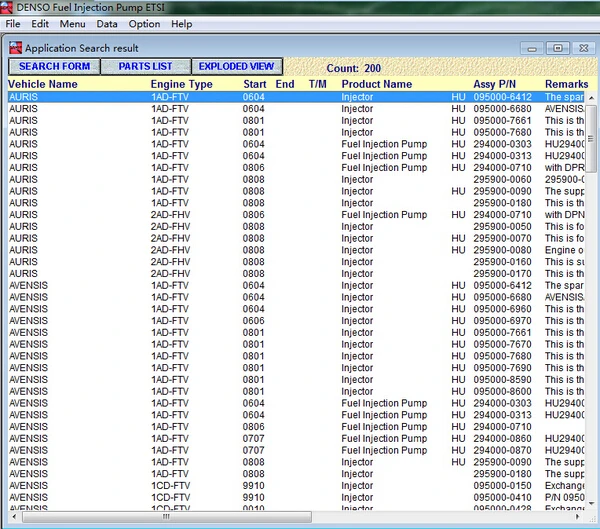The image size is (600, 529).
Task: Select part number 095000-6960
Action: (502, 309)
